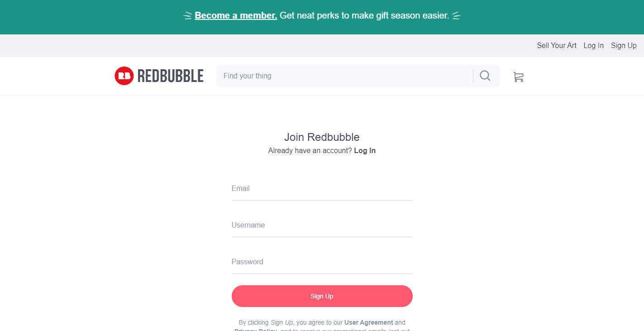Click Log In link below Join Redbubble
The height and width of the screenshot is (331, 644).
365,151
